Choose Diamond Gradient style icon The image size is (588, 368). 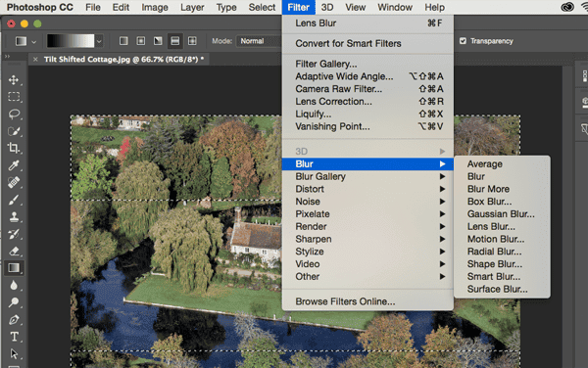coord(192,41)
